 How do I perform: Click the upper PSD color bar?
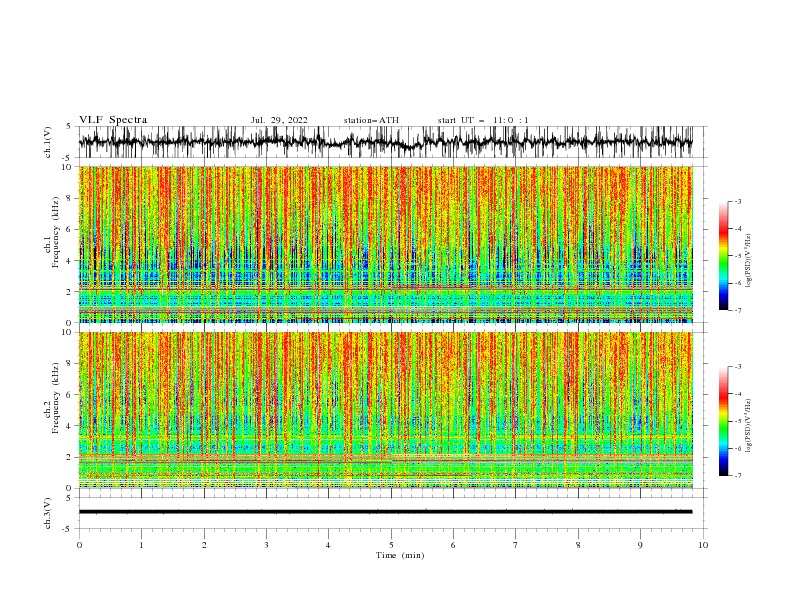pyautogui.click(x=724, y=256)
